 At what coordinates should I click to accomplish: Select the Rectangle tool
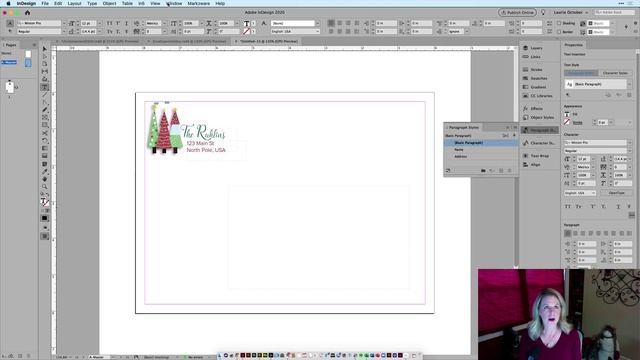(45, 125)
